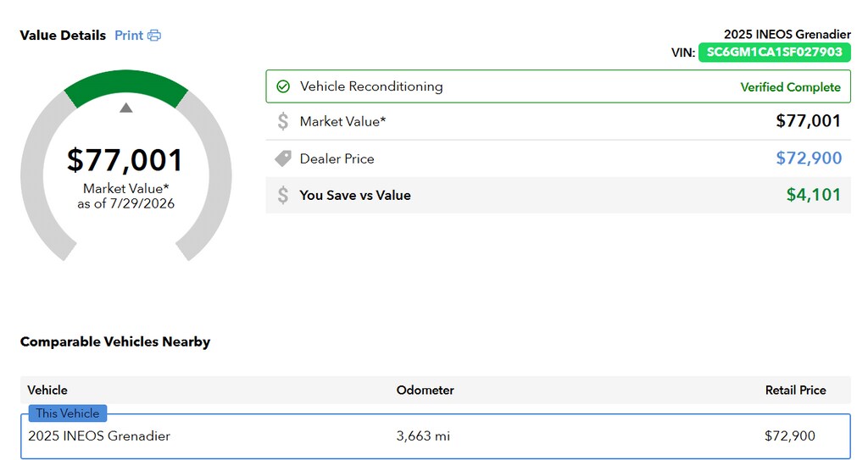This screenshot has width=868, height=460.
Task: Click the green $4,101 savings amount
Action: pos(814,195)
